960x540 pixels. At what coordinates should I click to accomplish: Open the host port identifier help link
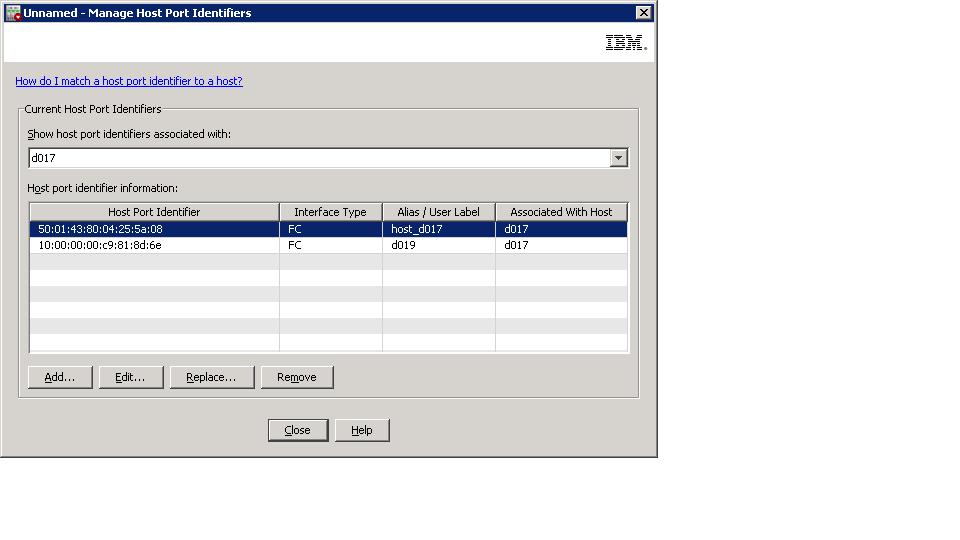(129, 81)
